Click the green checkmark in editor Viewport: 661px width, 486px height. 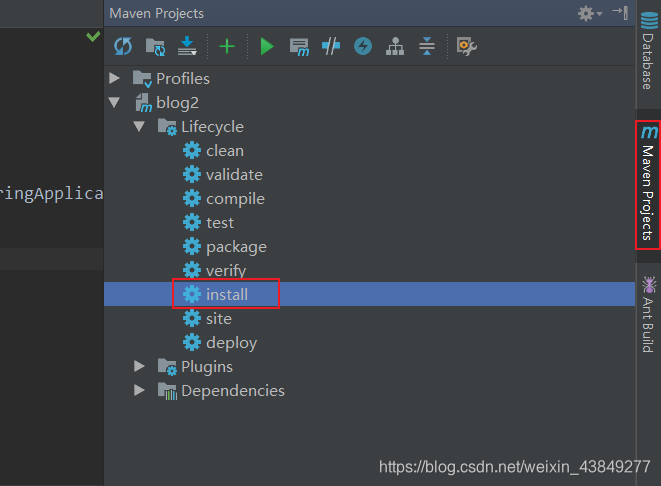coord(93,37)
